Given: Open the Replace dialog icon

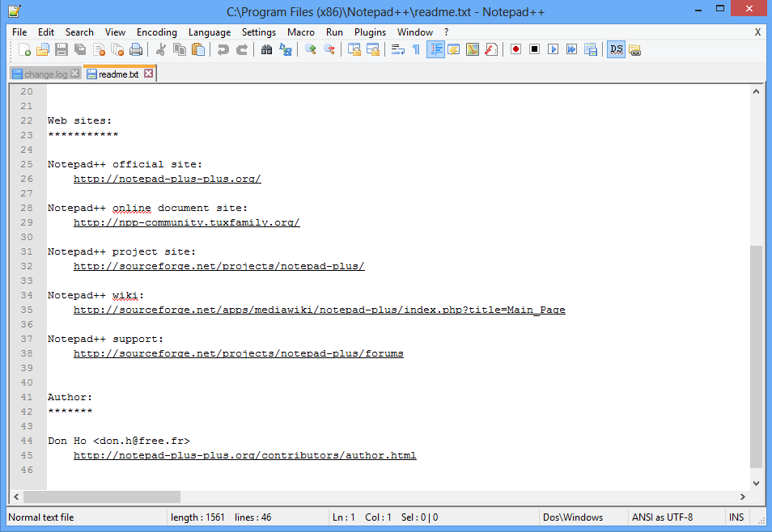Looking at the screenshot, I should [286, 49].
